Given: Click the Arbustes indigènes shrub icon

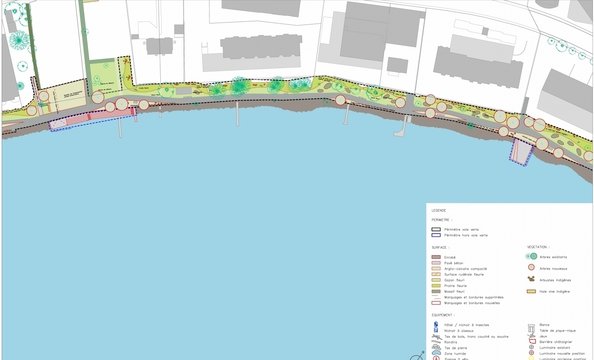Looking at the screenshot, I should pos(531,279).
